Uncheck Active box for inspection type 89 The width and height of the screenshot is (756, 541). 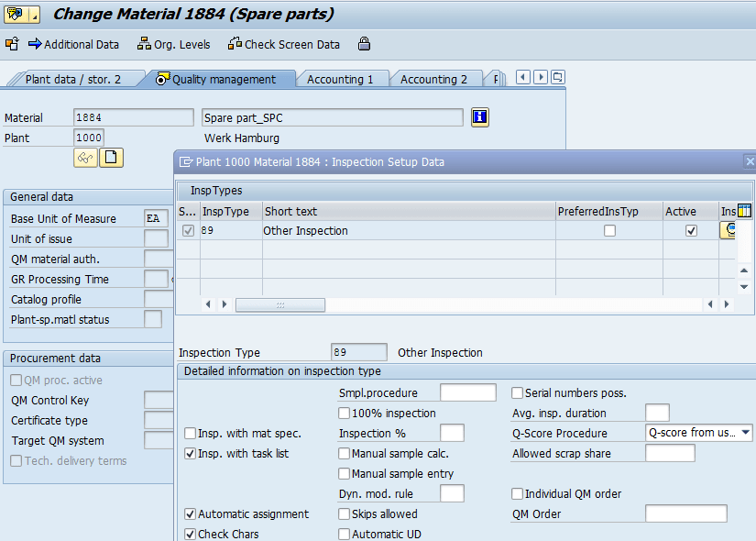point(691,231)
